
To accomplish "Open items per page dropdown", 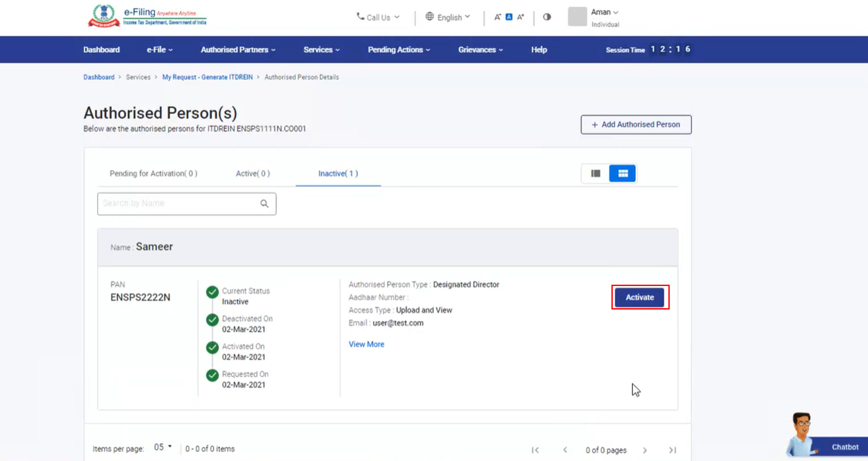I will pyautogui.click(x=163, y=448).
